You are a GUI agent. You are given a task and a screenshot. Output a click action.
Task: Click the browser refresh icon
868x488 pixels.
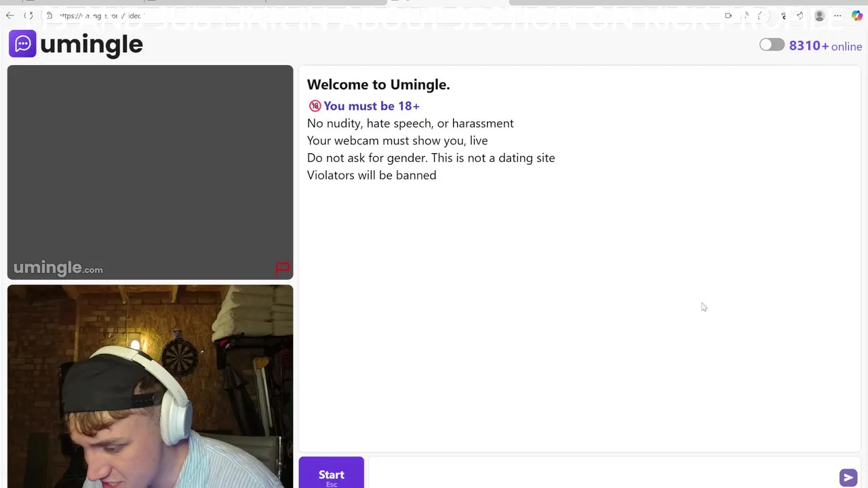29,16
